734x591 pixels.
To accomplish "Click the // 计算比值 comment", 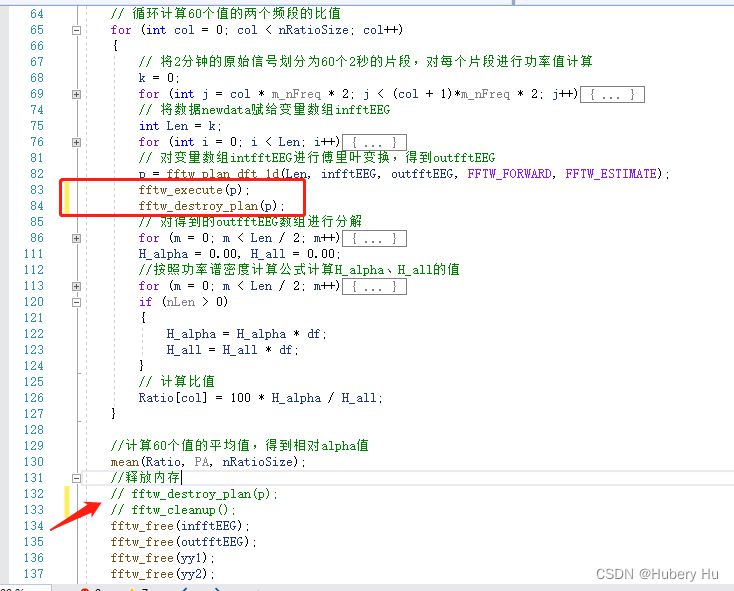I will [x=177, y=382].
